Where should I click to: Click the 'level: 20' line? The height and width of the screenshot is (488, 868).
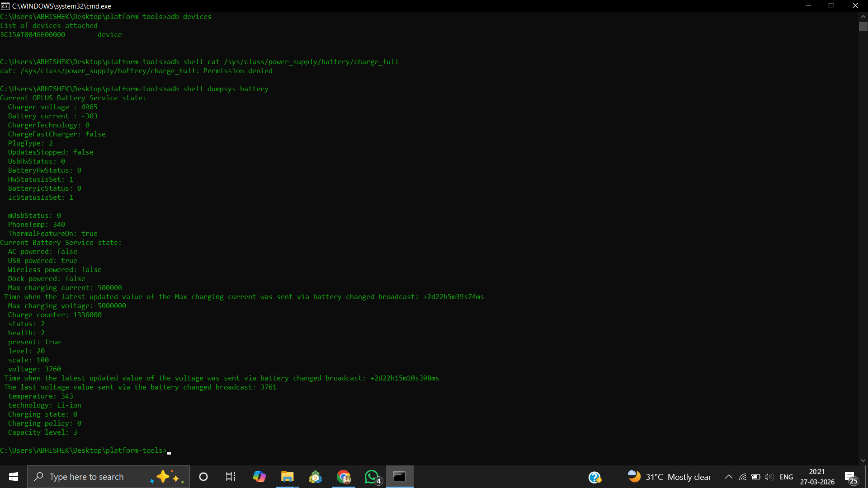[26, 351]
